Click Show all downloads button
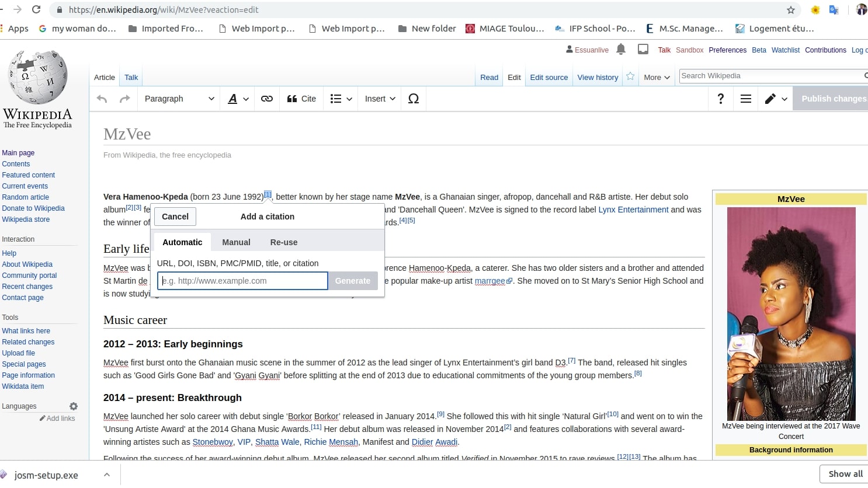 click(845, 474)
